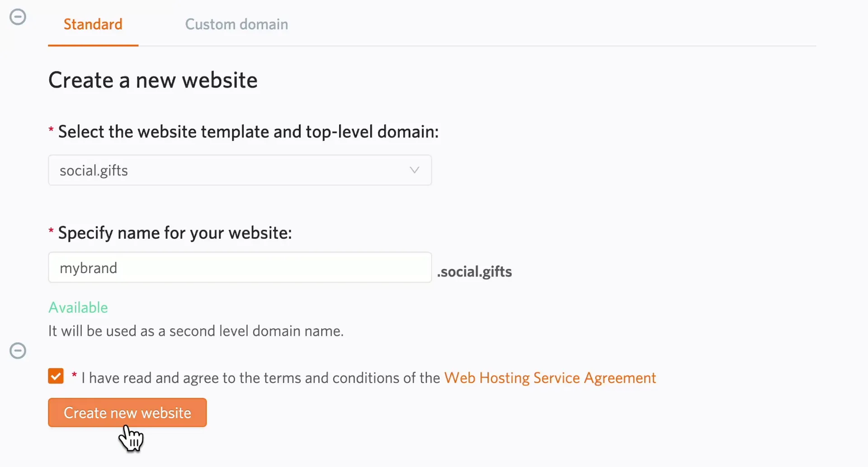The width and height of the screenshot is (868, 467).
Task: Uncheck the terms agreement checkbox
Action: (56, 376)
